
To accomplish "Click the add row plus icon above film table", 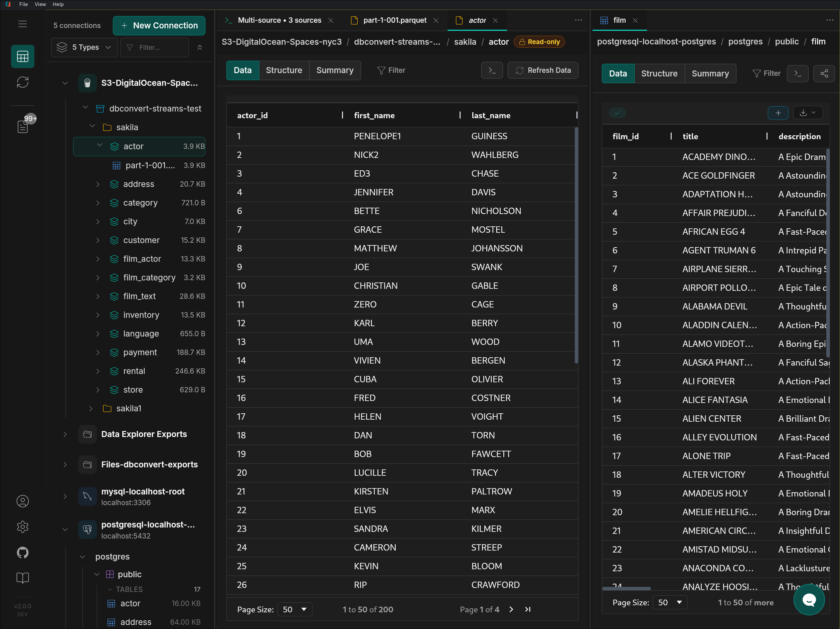I will [x=778, y=113].
